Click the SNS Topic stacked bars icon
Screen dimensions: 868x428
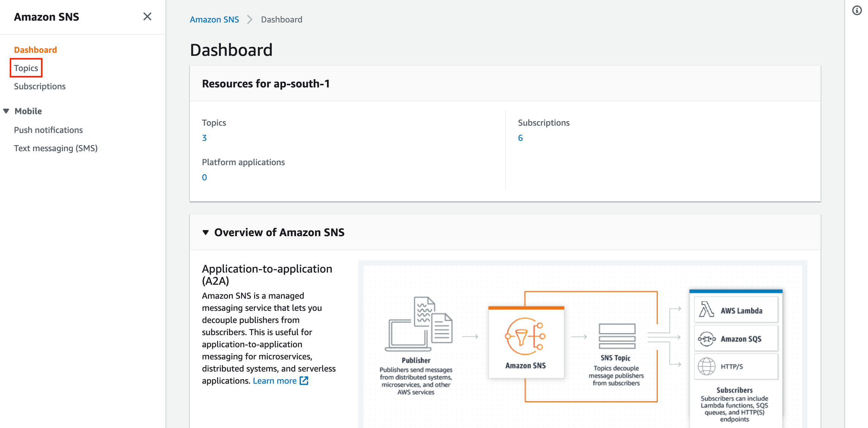click(x=617, y=336)
